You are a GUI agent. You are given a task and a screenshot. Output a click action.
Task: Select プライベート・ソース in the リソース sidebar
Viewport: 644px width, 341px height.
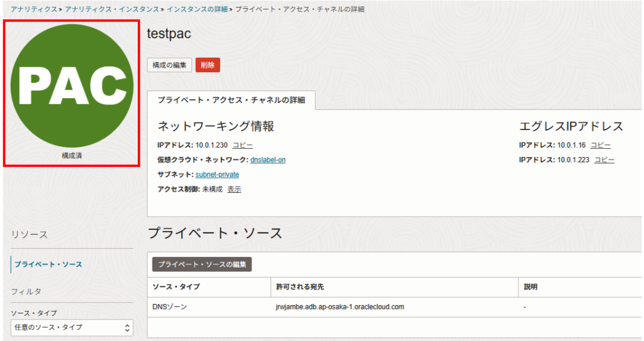click(48, 264)
